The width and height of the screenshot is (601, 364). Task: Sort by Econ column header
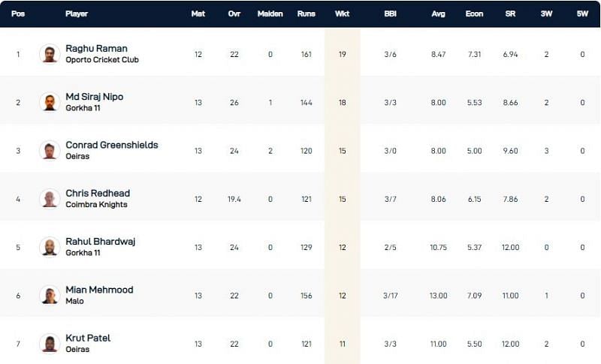point(475,14)
